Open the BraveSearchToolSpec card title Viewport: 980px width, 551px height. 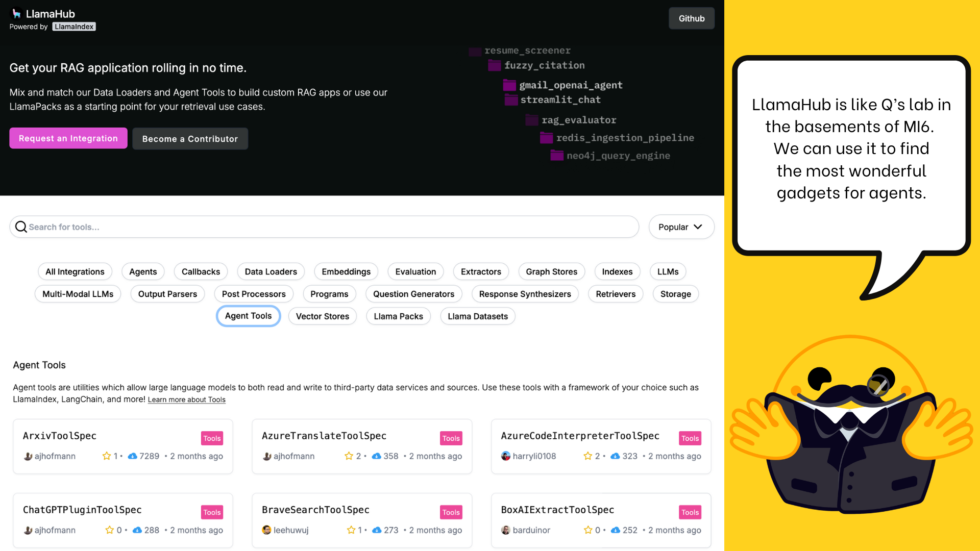pos(315,510)
